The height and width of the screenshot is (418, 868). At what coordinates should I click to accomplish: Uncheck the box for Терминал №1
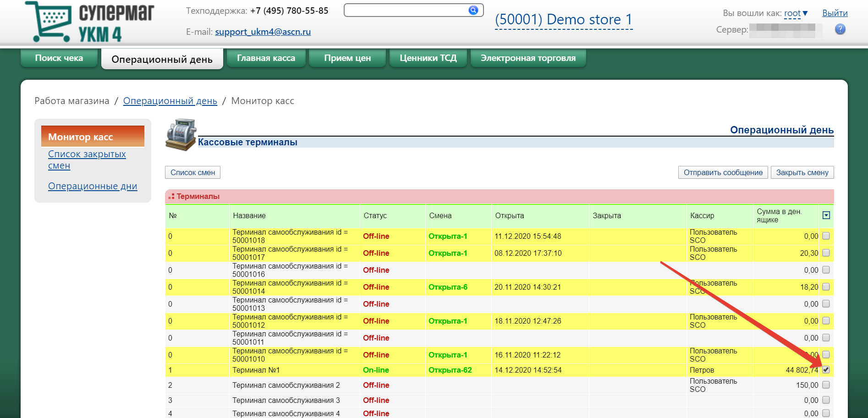tap(826, 370)
